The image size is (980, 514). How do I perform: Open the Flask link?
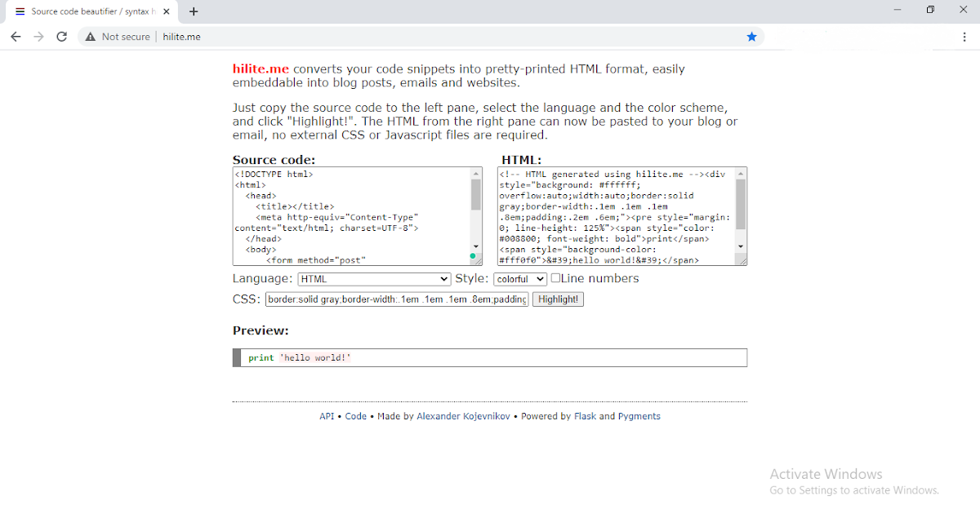583,415
